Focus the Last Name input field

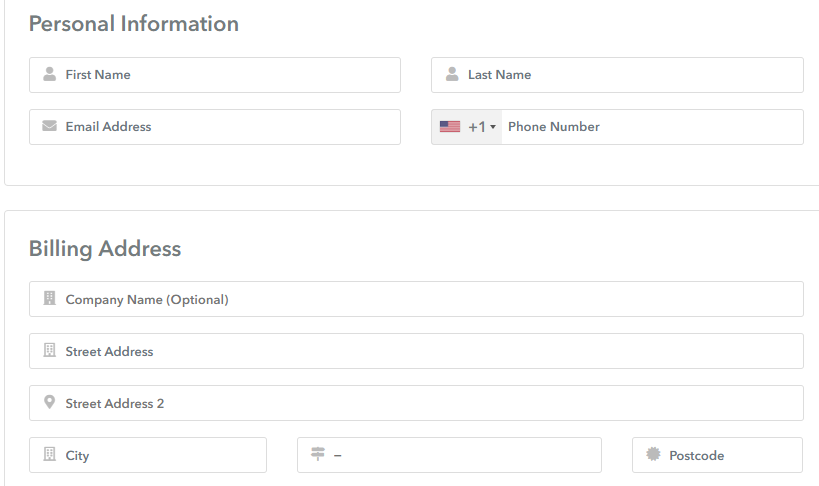click(617, 75)
